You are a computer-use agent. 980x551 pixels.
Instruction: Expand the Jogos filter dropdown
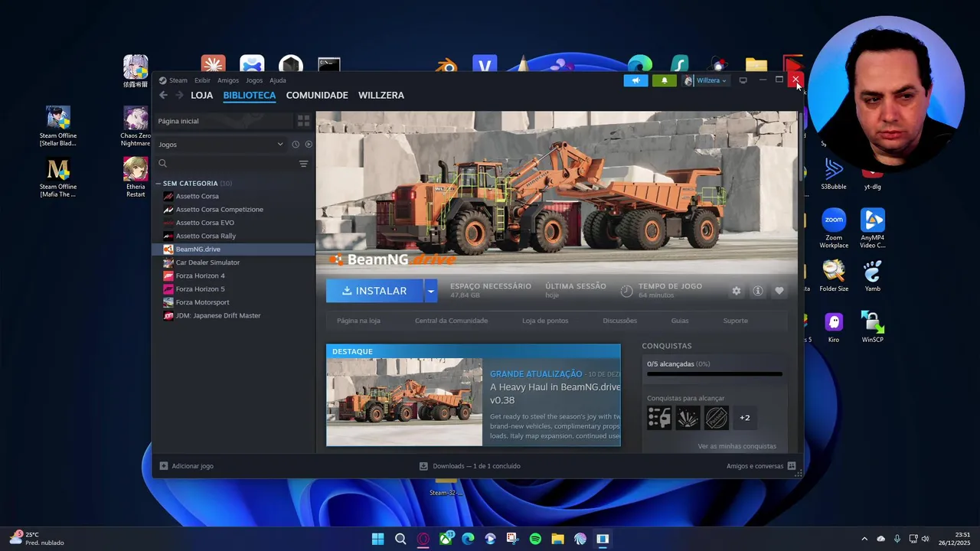pyautogui.click(x=220, y=145)
